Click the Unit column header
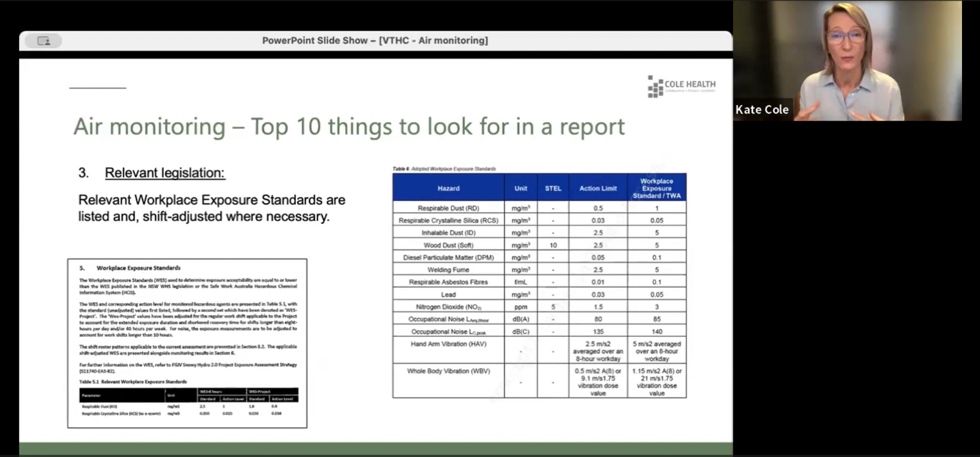 [x=521, y=188]
